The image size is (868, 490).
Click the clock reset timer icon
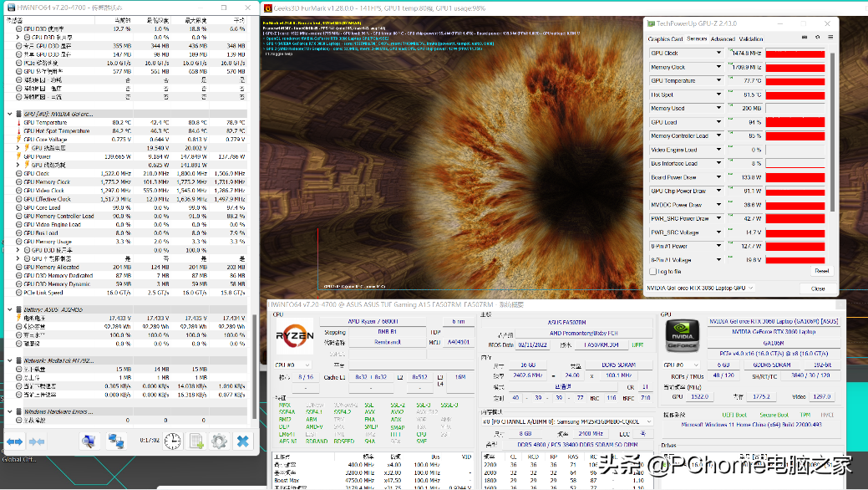coord(172,441)
